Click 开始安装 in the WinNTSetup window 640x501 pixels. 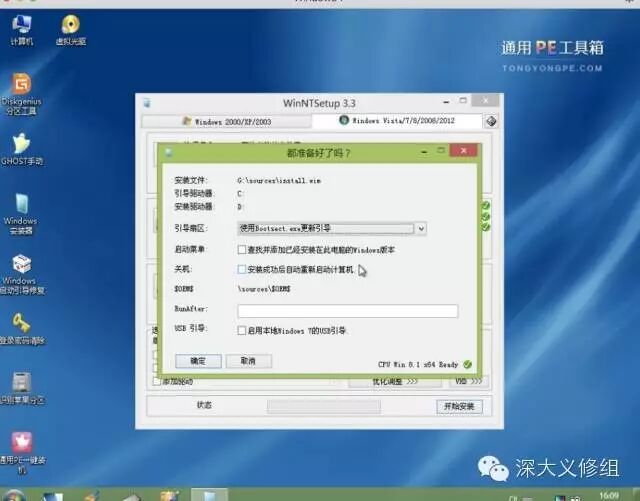coord(459,406)
